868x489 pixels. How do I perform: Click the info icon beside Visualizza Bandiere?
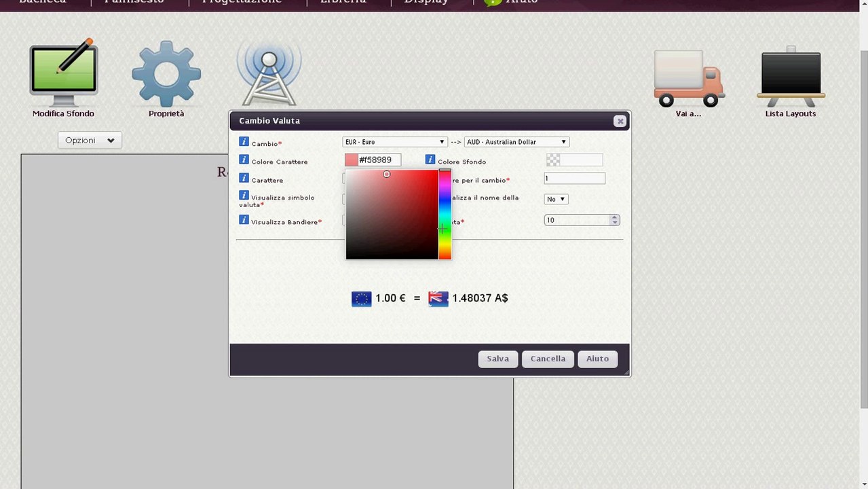(x=244, y=219)
